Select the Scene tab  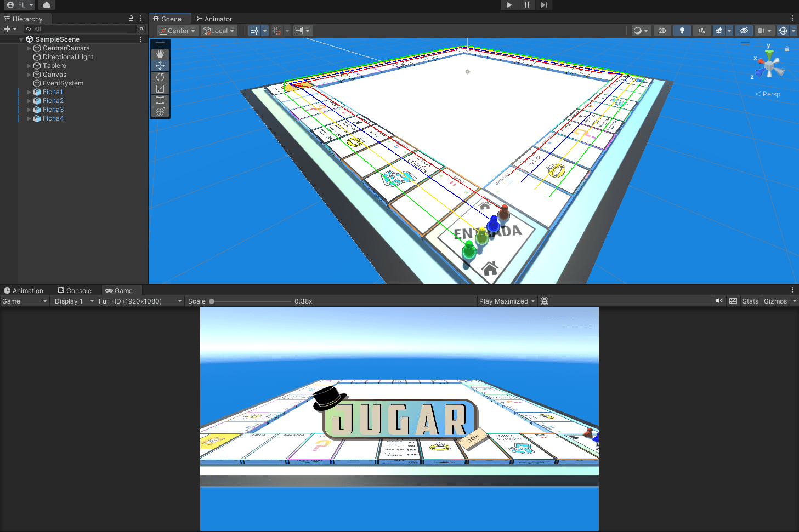click(167, 19)
